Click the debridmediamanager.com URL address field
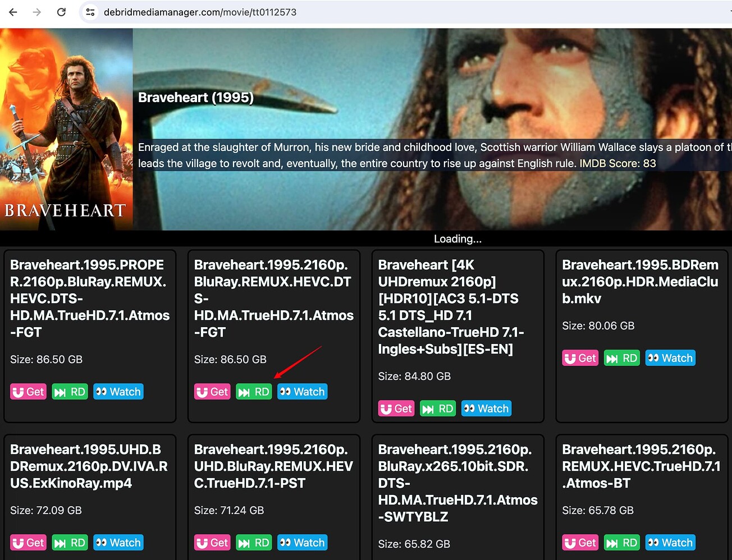The image size is (732, 560). (200, 12)
